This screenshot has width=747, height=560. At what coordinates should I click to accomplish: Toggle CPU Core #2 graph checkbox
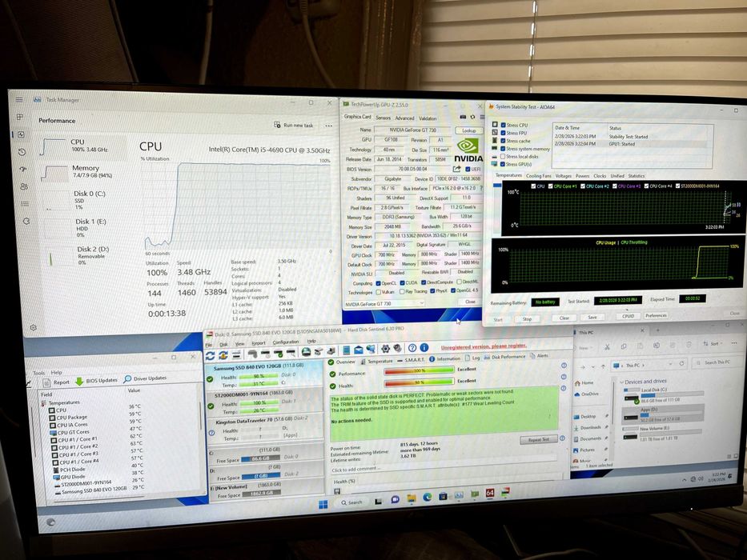click(x=582, y=186)
